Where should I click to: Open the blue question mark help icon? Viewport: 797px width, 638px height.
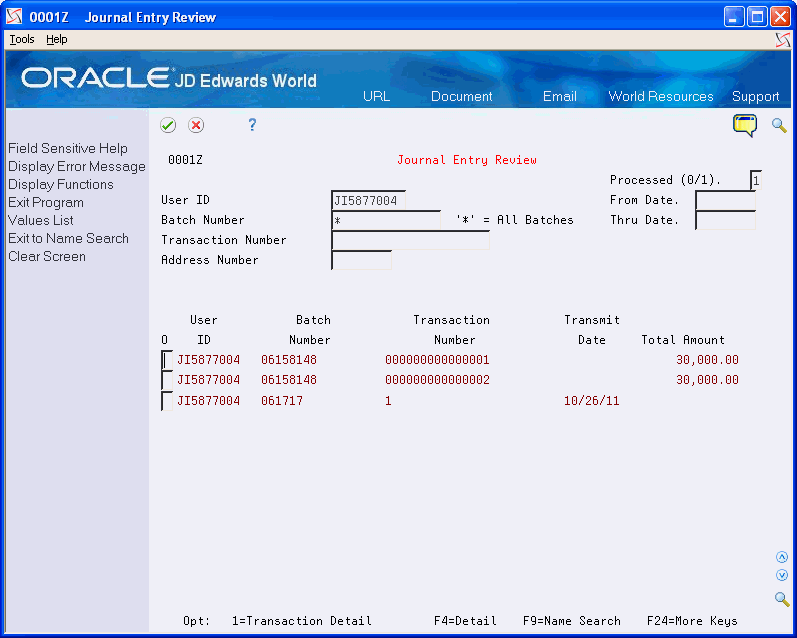click(252, 125)
